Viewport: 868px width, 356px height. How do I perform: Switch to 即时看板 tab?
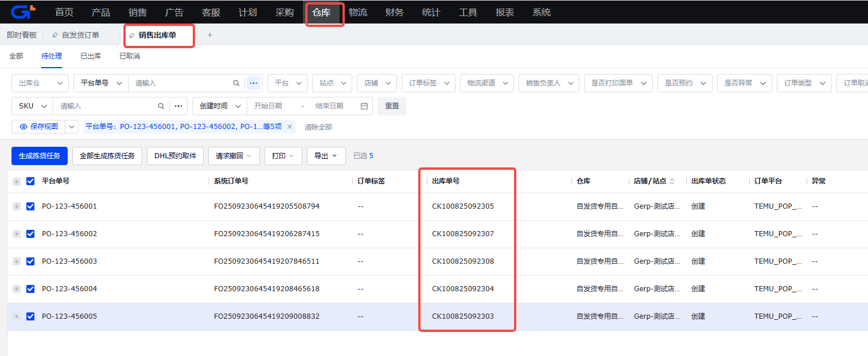(22, 35)
